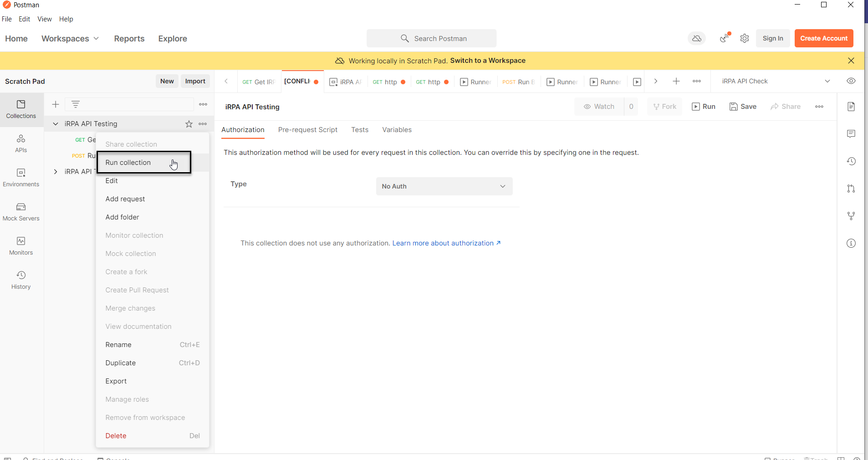Select Rename in context menu
The height and width of the screenshot is (460, 868).
click(153, 345)
